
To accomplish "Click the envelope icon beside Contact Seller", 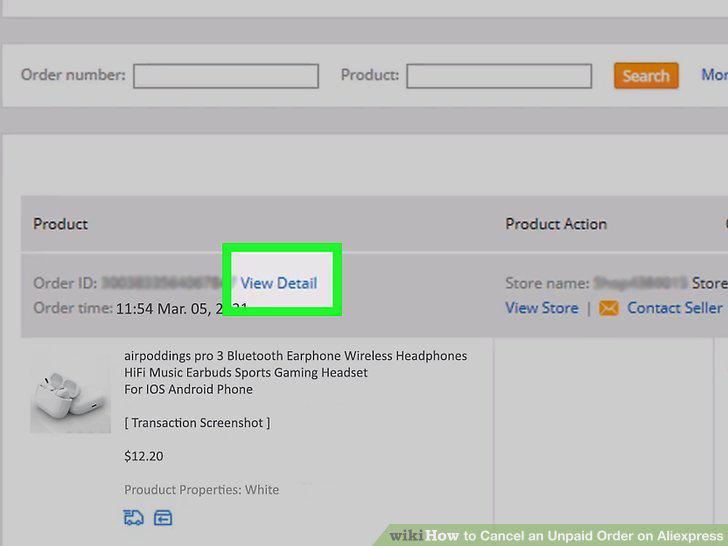I will pyautogui.click(x=609, y=308).
